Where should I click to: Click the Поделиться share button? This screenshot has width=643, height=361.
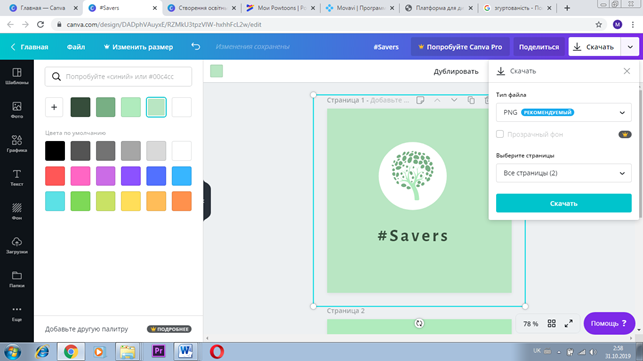[x=539, y=47]
